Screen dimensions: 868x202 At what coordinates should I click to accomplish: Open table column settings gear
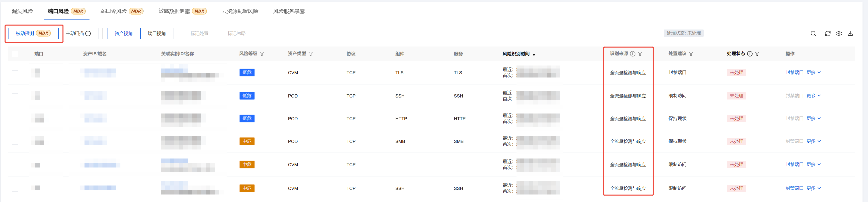point(839,33)
